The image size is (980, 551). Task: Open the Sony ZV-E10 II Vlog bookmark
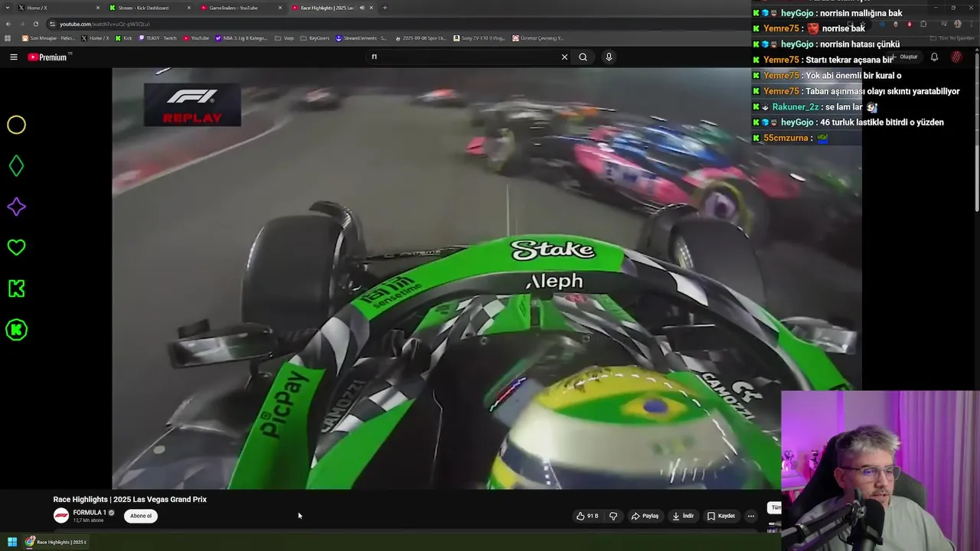[479, 37]
